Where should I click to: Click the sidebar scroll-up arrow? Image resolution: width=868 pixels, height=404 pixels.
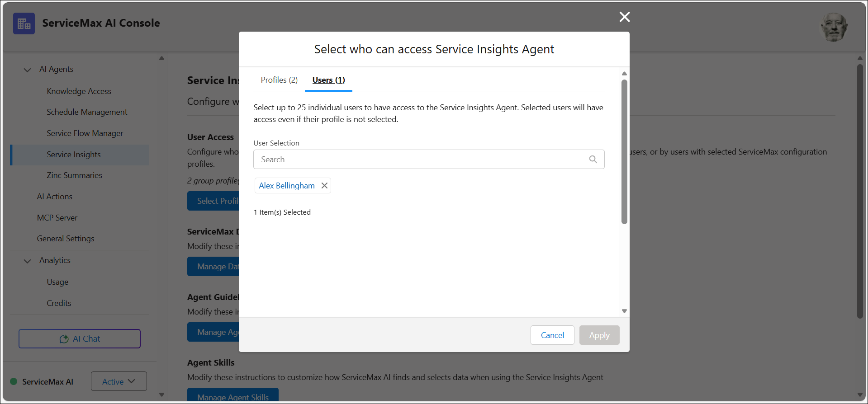click(161, 58)
